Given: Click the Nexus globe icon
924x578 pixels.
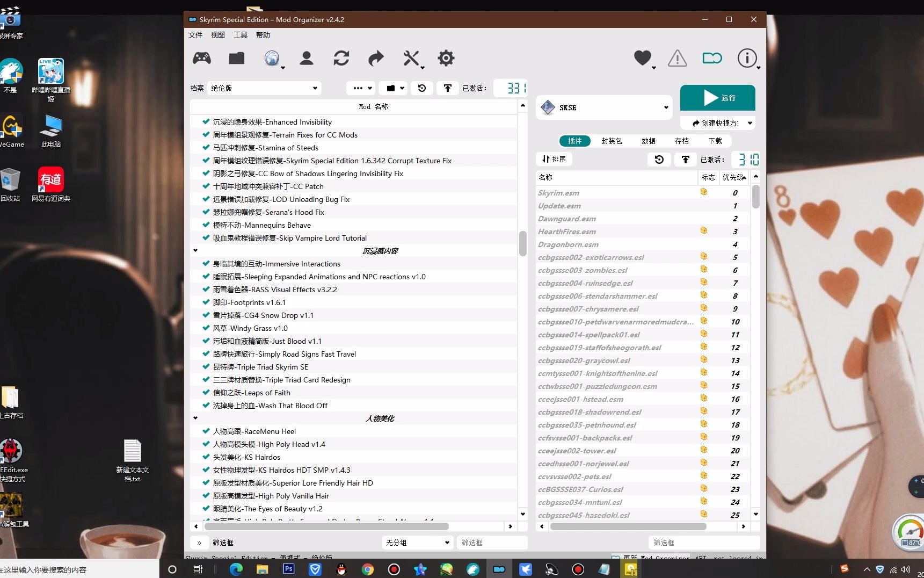Looking at the screenshot, I should [272, 58].
